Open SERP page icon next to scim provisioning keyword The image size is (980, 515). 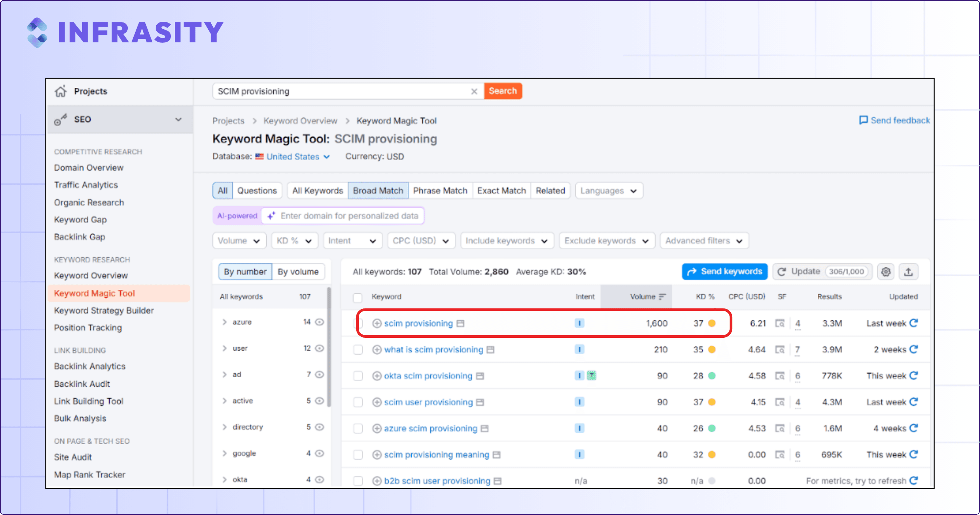pos(460,324)
